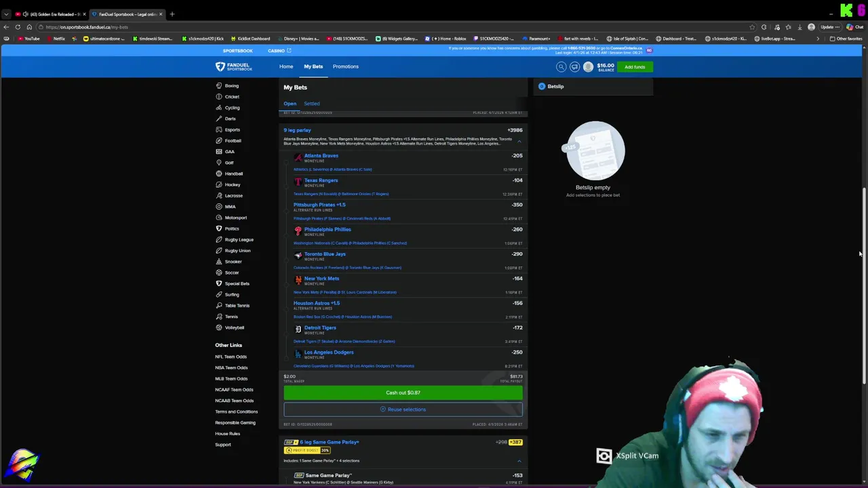
Task: Reload the page with browser refresh icon
Action: [18, 27]
